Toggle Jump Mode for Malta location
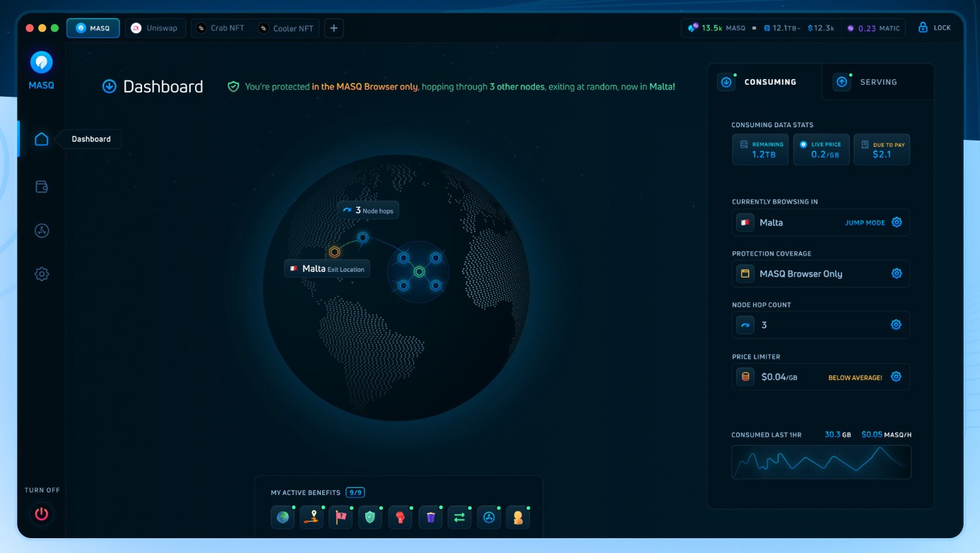The image size is (980, 553). (x=865, y=222)
